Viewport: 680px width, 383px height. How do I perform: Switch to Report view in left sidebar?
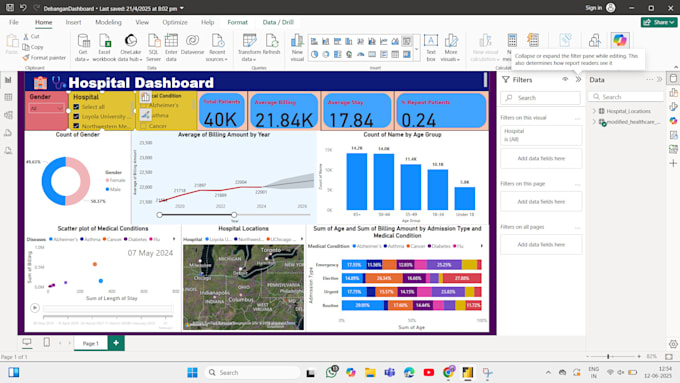coord(8,80)
